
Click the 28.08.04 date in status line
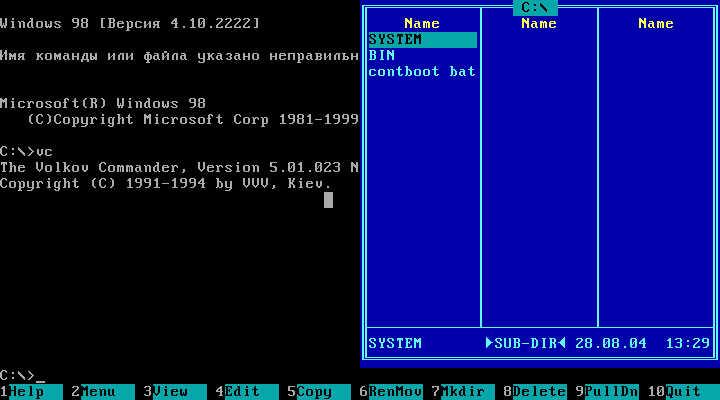pyautogui.click(x=611, y=344)
